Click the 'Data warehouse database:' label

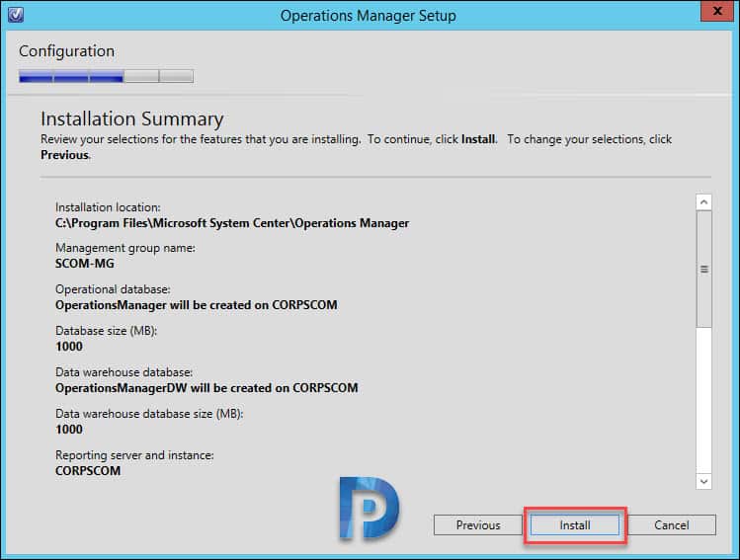[x=123, y=372]
